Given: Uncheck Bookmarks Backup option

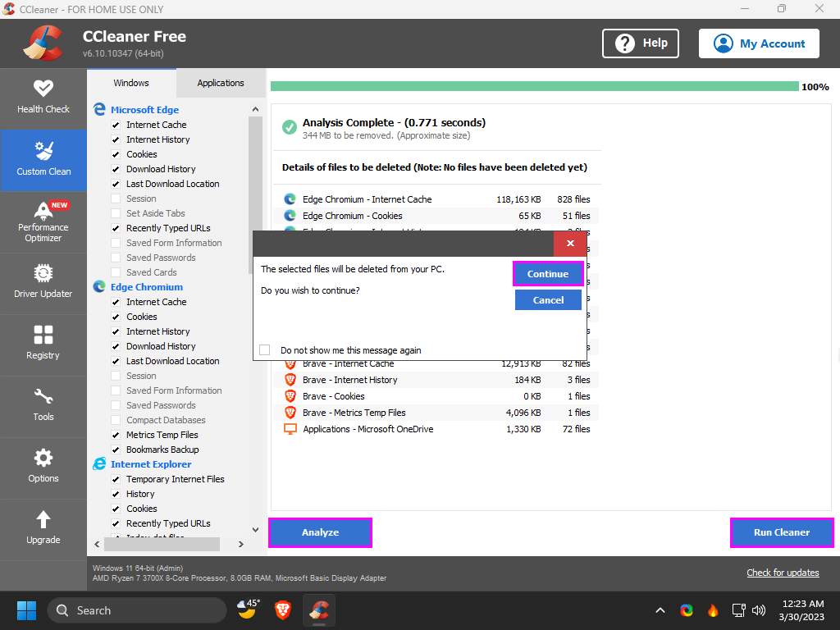Looking at the screenshot, I should 115,450.
